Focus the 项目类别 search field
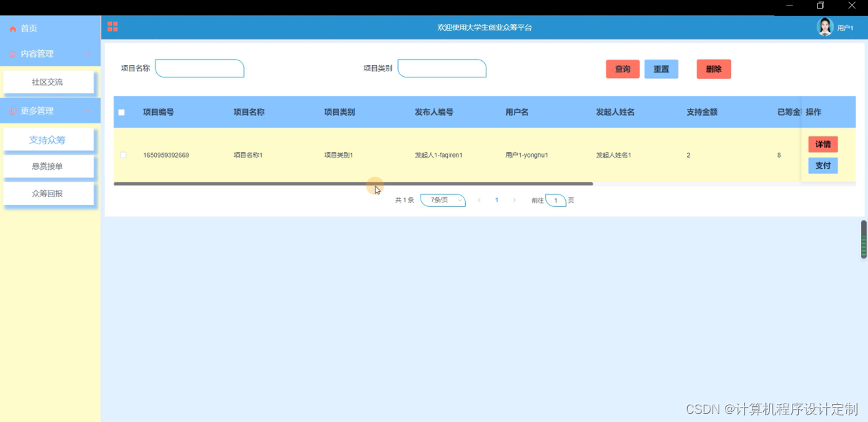This screenshot has width=868, height=422. (x=442, y=69)
